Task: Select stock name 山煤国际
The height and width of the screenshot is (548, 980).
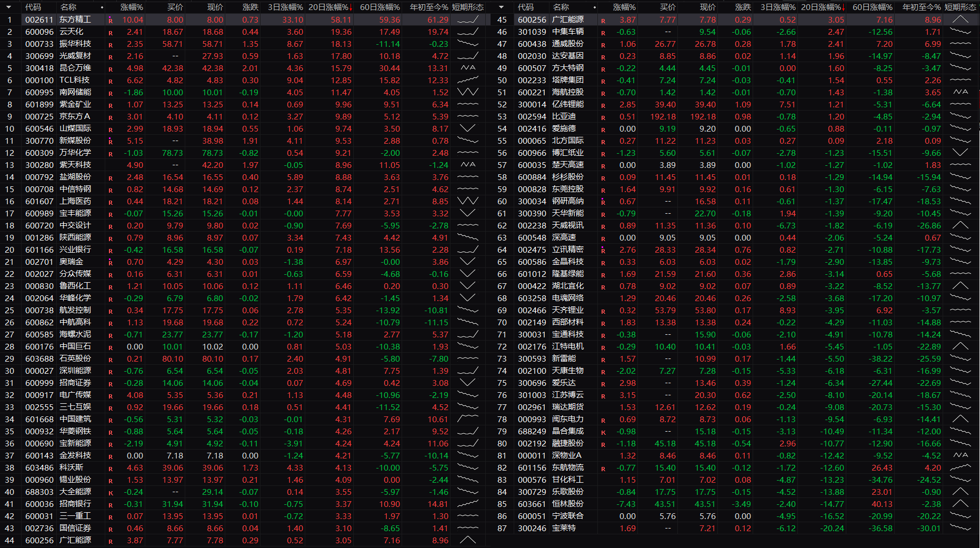Action: pos(75,128)
